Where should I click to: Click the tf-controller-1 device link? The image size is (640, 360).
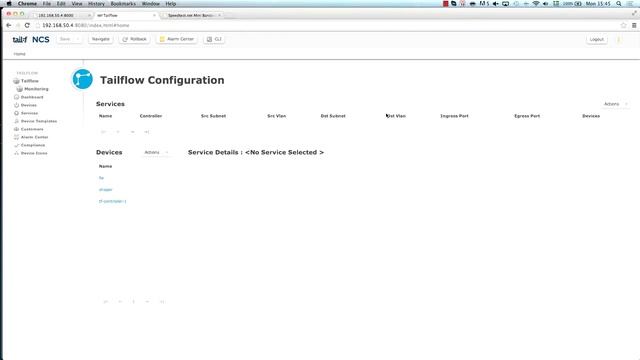(x=113, y=201)
